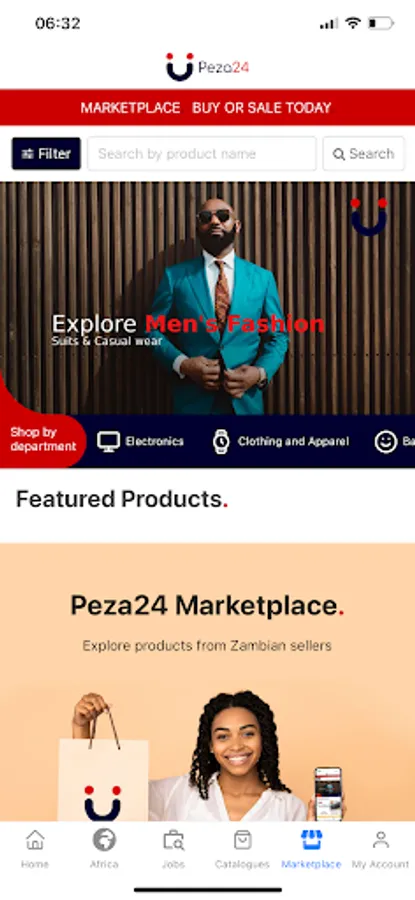Tap the Shop by department label
Screen dimensions: 415x900
[42, 440]
